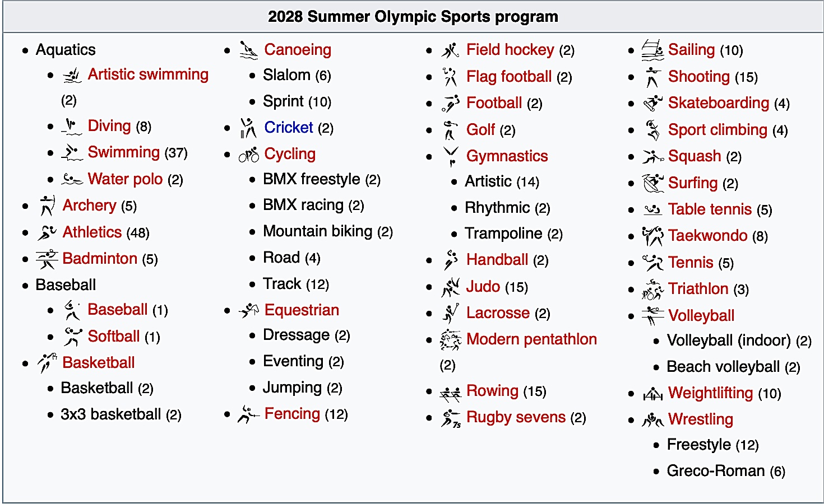The height and width of the screenshot is (504, 824).
Task: Open the Flag football link
Action: (509, 77)
